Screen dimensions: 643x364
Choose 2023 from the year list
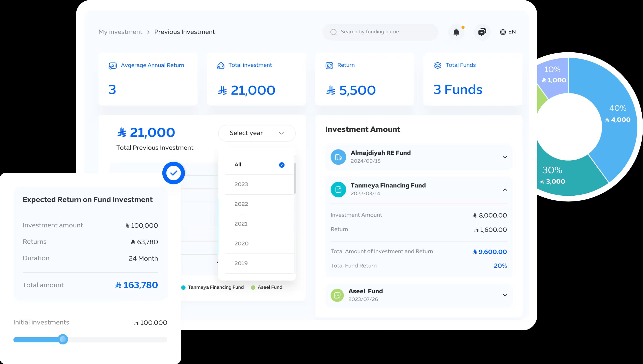pyautogui.click(x=260, y=184)
